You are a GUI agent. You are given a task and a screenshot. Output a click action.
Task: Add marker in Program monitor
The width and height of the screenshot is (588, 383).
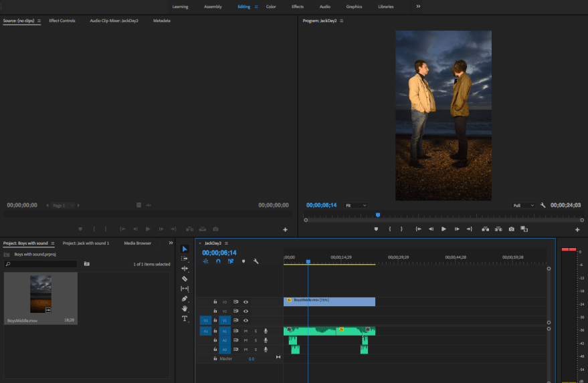tap(376, 229)
